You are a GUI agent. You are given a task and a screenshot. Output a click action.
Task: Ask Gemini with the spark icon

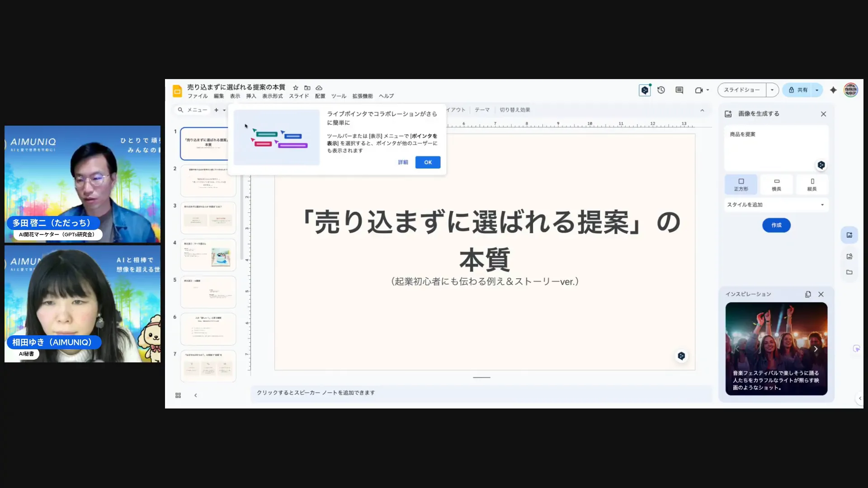coord(833,90)
